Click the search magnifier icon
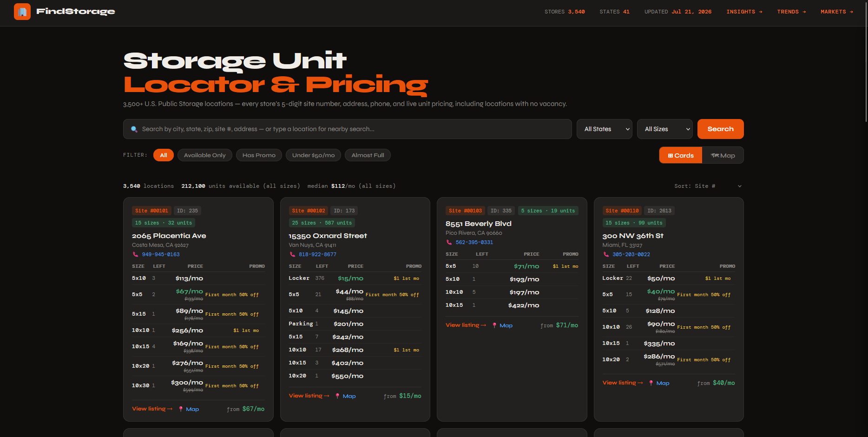Screen dimensions: 868x437 pos(134,129)
